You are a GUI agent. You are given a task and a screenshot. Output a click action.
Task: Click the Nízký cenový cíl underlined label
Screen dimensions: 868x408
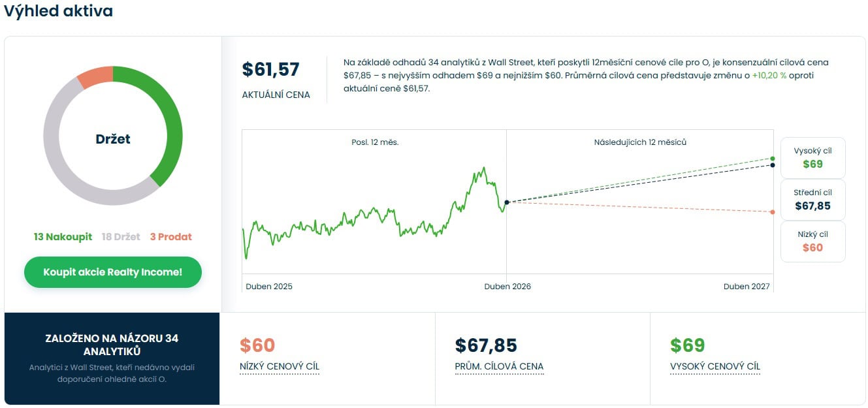coord(280,366)
